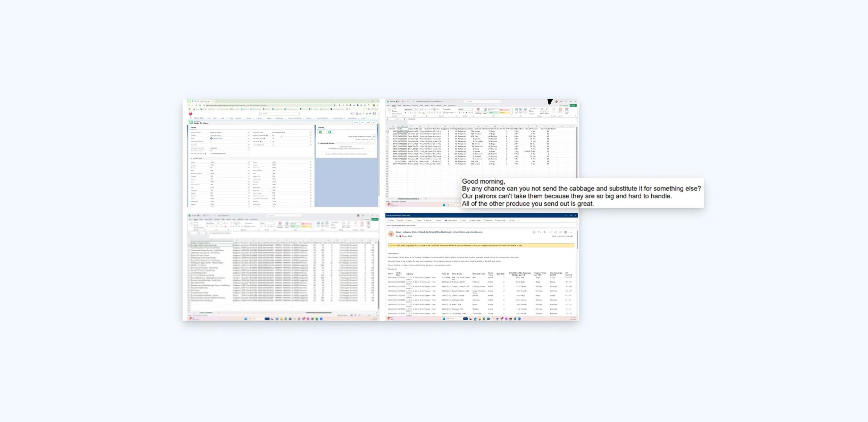Click the Share to Teams icon
Viewport: 868px width, 422px height.
tap(446, 220)
